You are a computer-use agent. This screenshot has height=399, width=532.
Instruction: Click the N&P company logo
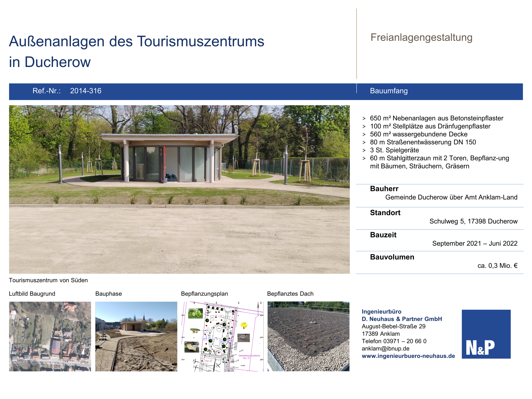[x=486, y=334]
